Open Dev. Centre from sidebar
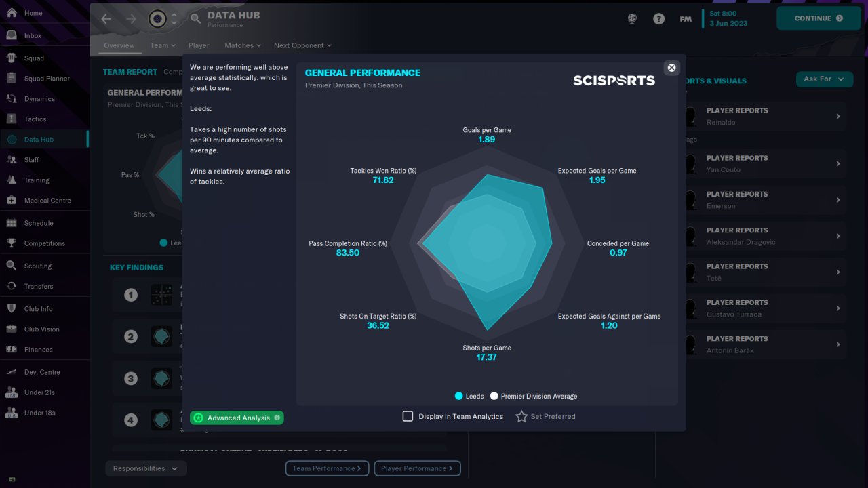Image resolution: width=868 pixels, height=488 pixels. [x=45, y=372]
